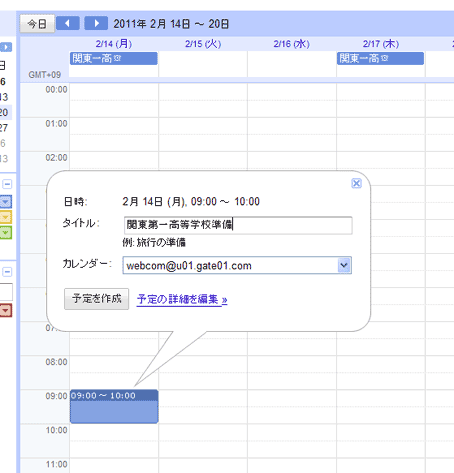Open the red calendar options arrow
This screenshot has height=473, width=454.
coord(6,310)
